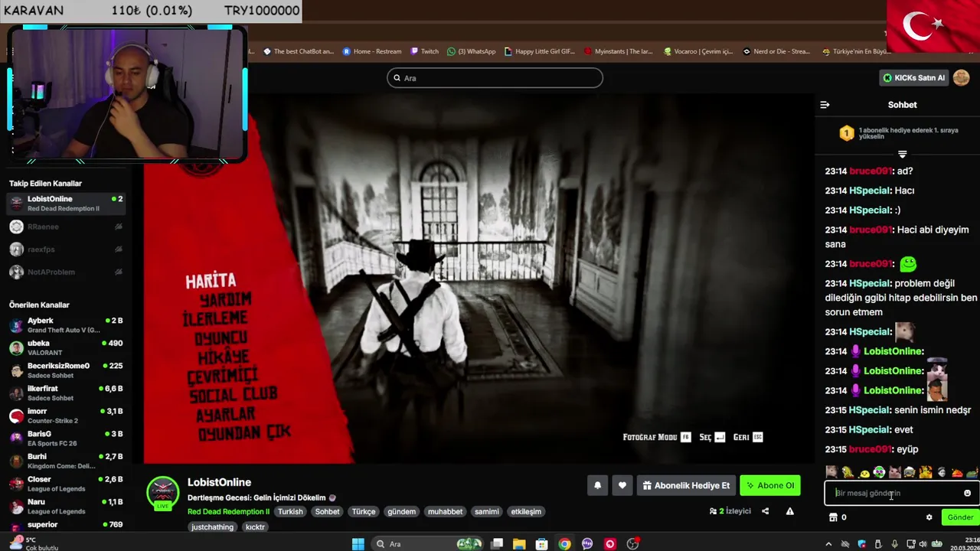Click LobistOnline streamer avatar with LIVE badge

tap(162, 494)
